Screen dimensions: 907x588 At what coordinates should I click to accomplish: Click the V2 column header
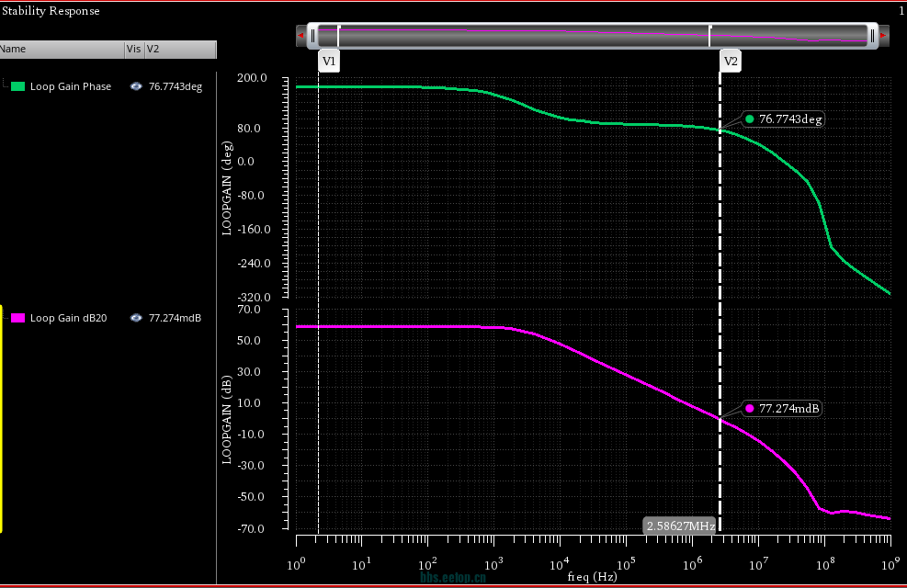pyautogui.click(x=180, y=49)
